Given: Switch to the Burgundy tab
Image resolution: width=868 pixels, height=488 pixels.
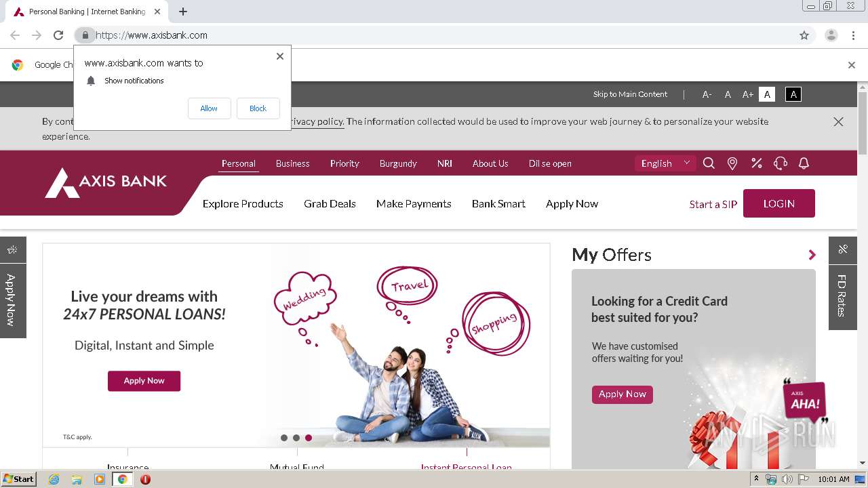Looking at the screenshot, I should pyautogui.click(x=398, y=163).
